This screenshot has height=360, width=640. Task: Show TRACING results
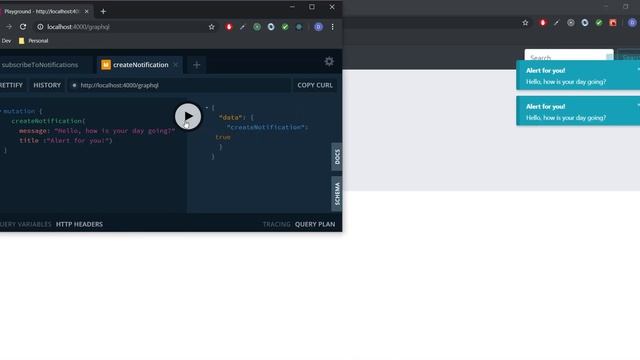[x=276, y=224]
